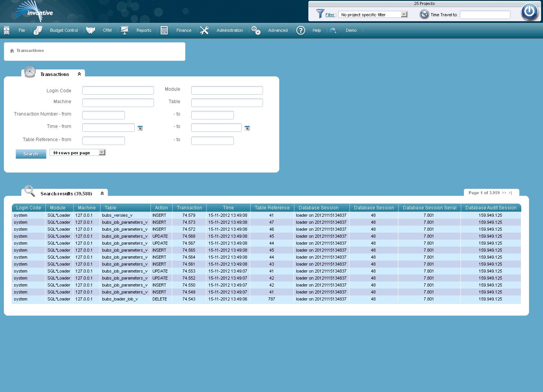This screenshot has width=543, height=392.
Task: Select the Finance calculator icon
Action: (164, 30)
